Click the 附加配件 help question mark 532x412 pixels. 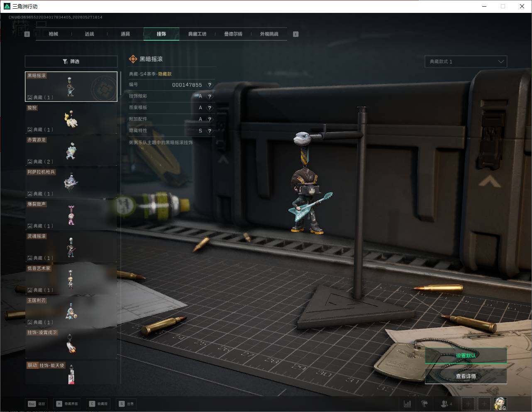click(210, 119)
